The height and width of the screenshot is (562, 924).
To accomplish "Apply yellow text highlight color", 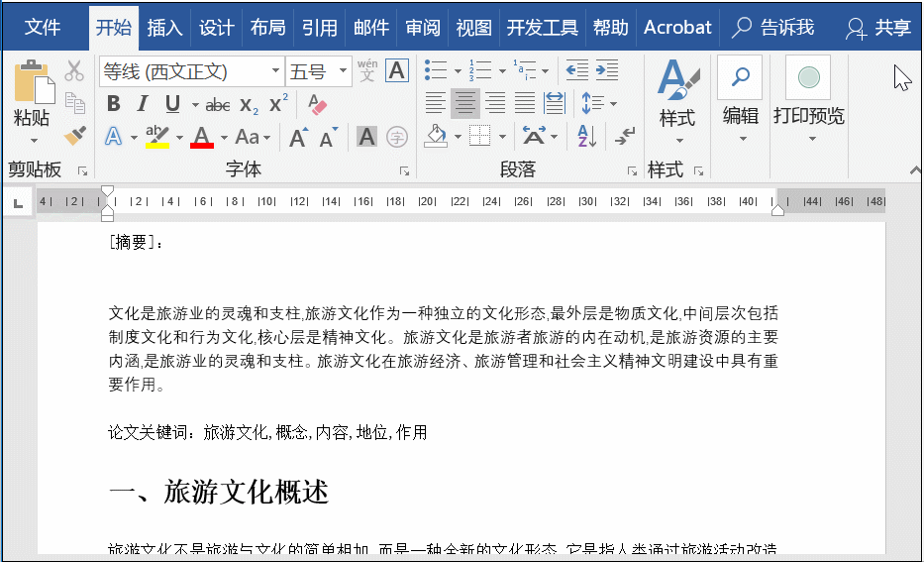I will point(157,137).
